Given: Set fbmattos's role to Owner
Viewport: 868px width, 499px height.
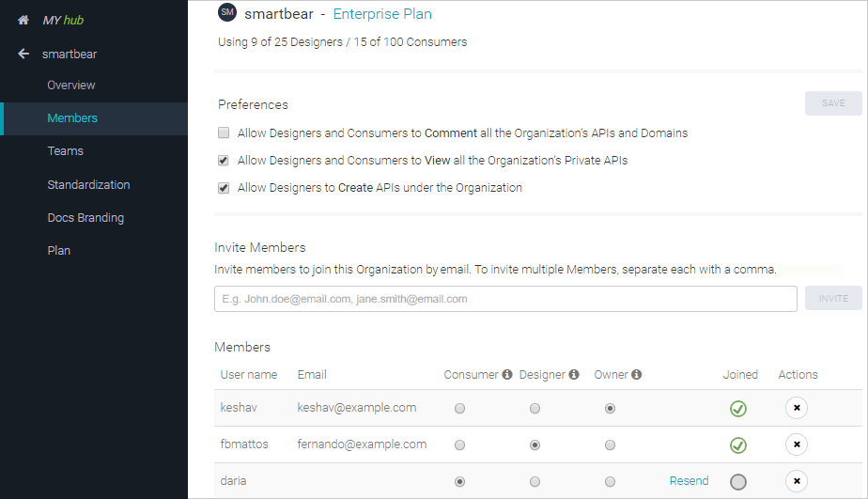Looking at the screenshot, I should coord(611,444).
